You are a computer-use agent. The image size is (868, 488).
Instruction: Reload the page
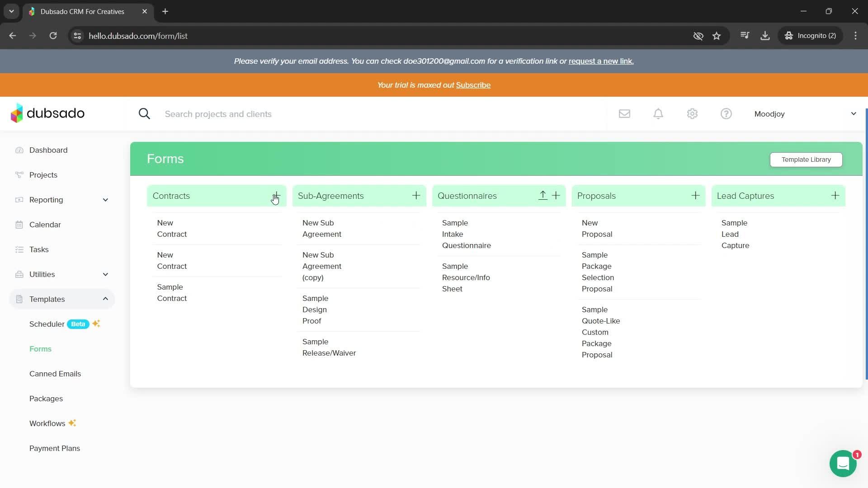(x=53, y=36)
